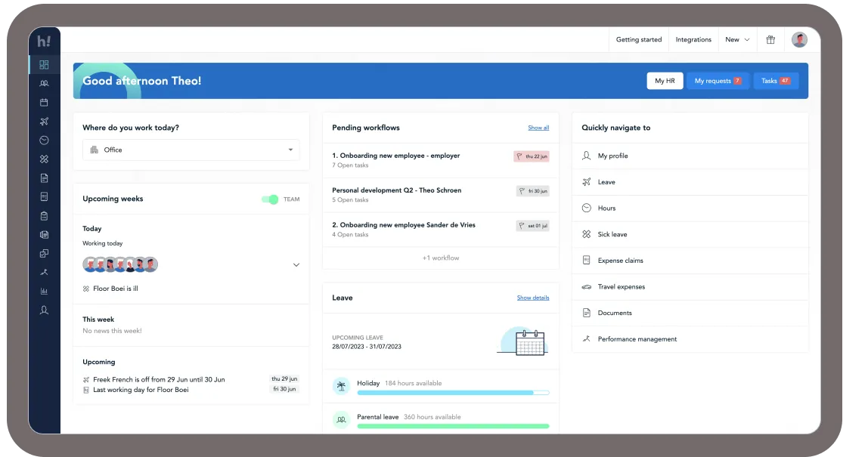Screen dimensions: 868x457
Task: Open Getting started in header
Action: tap(639, 40)
